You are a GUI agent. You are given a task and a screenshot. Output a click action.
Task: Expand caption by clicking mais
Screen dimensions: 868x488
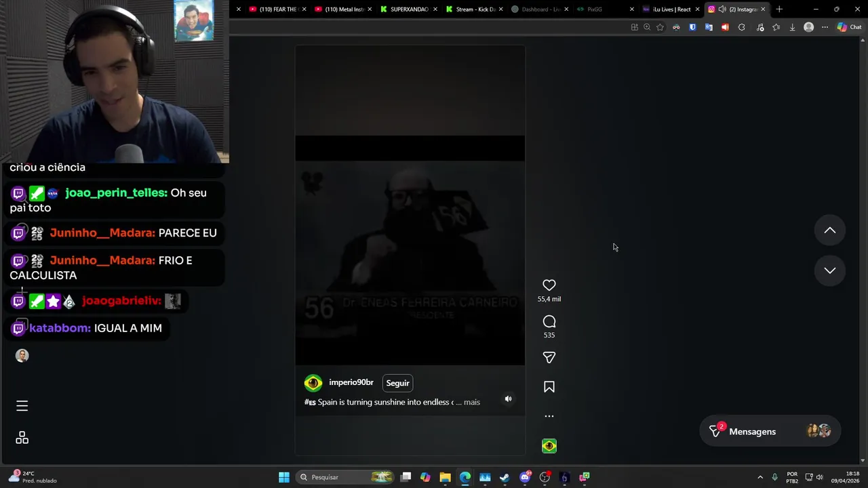pos(471,403)
